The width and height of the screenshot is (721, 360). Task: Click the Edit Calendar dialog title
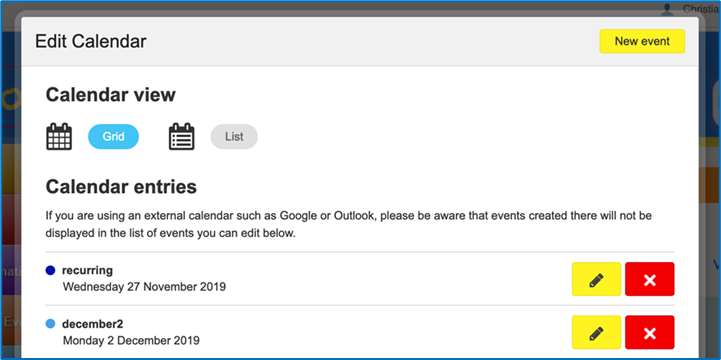pyautogui.click(x=91, y=41)
